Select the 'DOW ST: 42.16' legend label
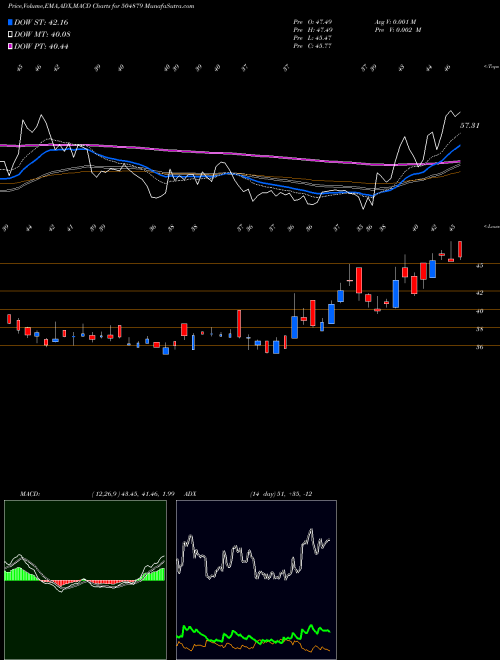 coord(41,23)
